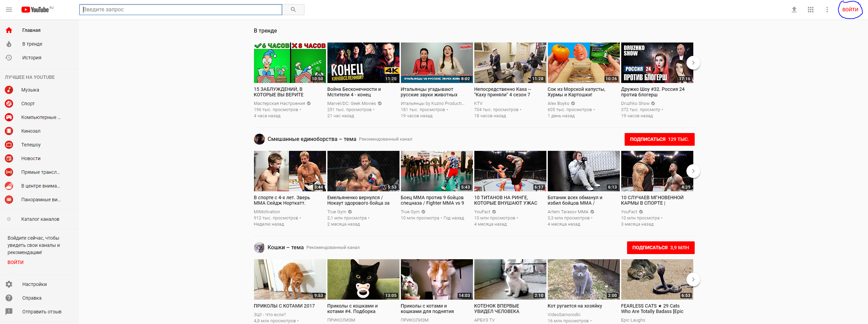Go to the Trending sidebar item
This screenshot has height=324, width=868.
click(x=32, y=44)
